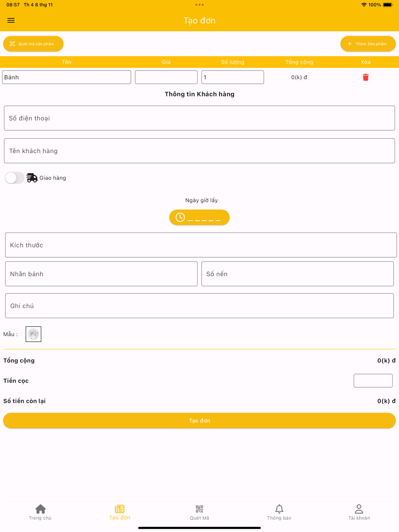
Task: Open the hamburger menu
Action: (x=11, y=20)
